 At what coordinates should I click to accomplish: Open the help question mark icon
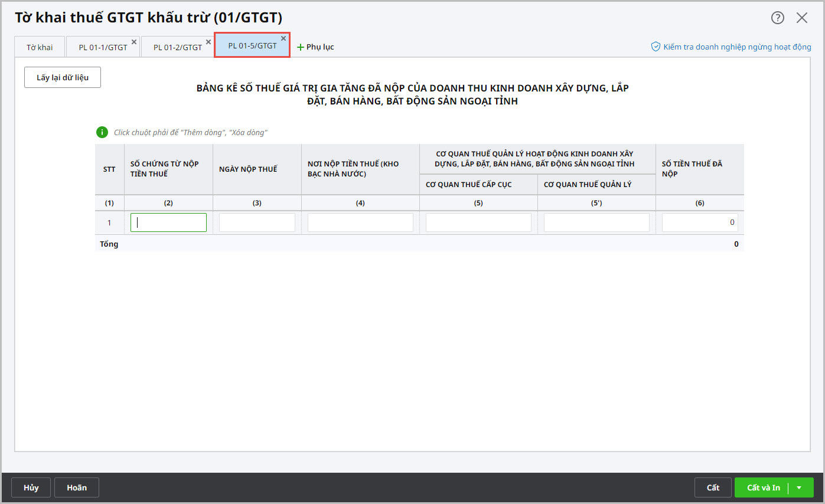point(777,18)
